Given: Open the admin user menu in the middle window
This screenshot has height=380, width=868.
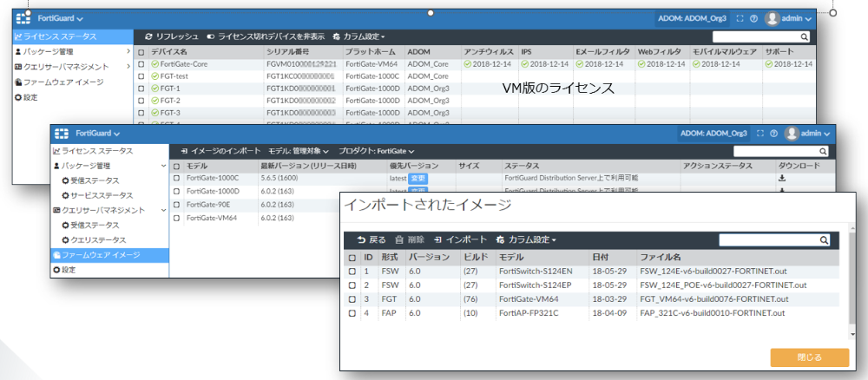Looking at the screenshot, I should (808, 134).
